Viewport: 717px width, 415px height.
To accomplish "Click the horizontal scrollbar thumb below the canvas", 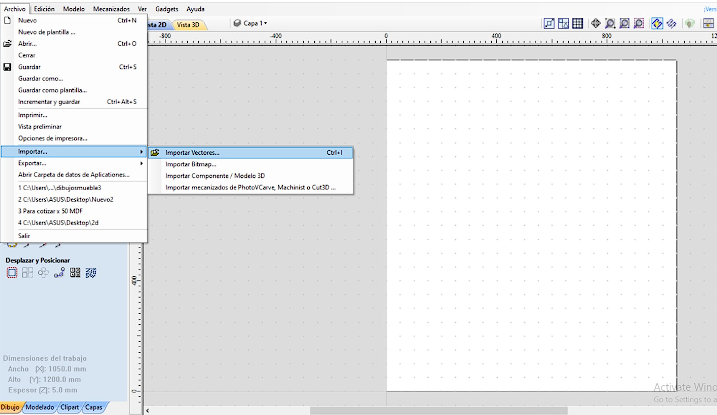I will (439, 411).
